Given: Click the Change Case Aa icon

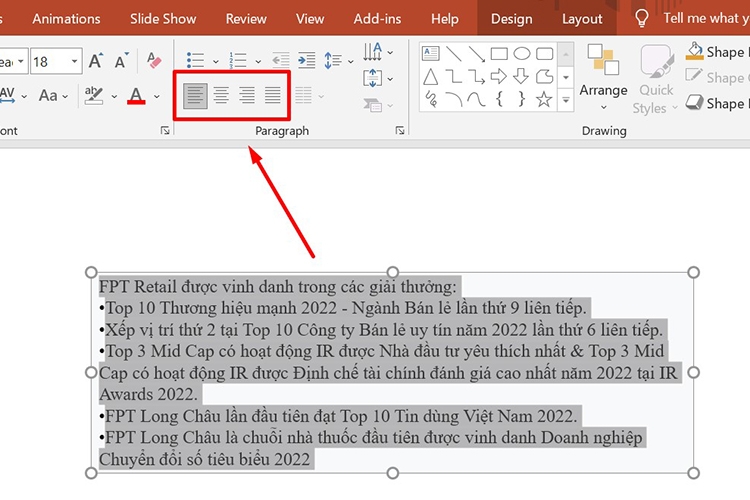Looking at the screenshot, I should pyautogui.click(x=48, y=96).
